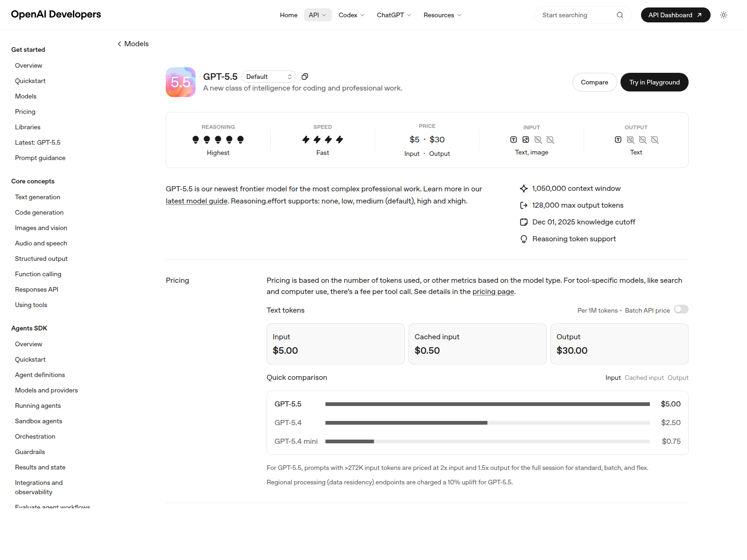Open Audio and speech in the sidebar
Viewport: 747px width, 560px height.
pos(41,243)
